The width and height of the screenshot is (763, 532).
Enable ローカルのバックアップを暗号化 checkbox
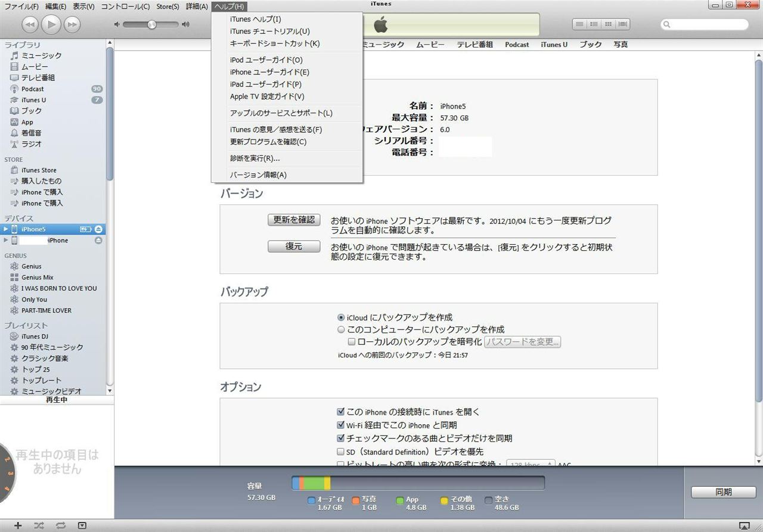pos(352,342)
